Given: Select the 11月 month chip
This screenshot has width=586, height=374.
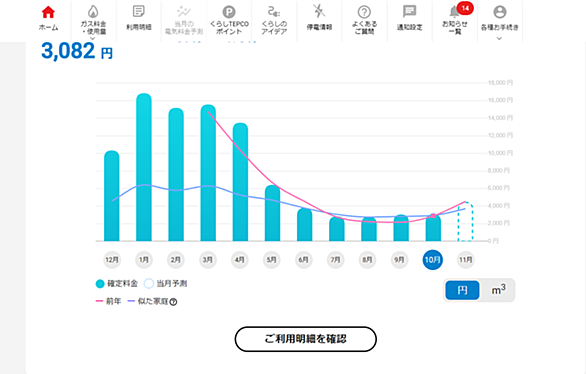Looking at the screenshot, I should click(466, 260).
